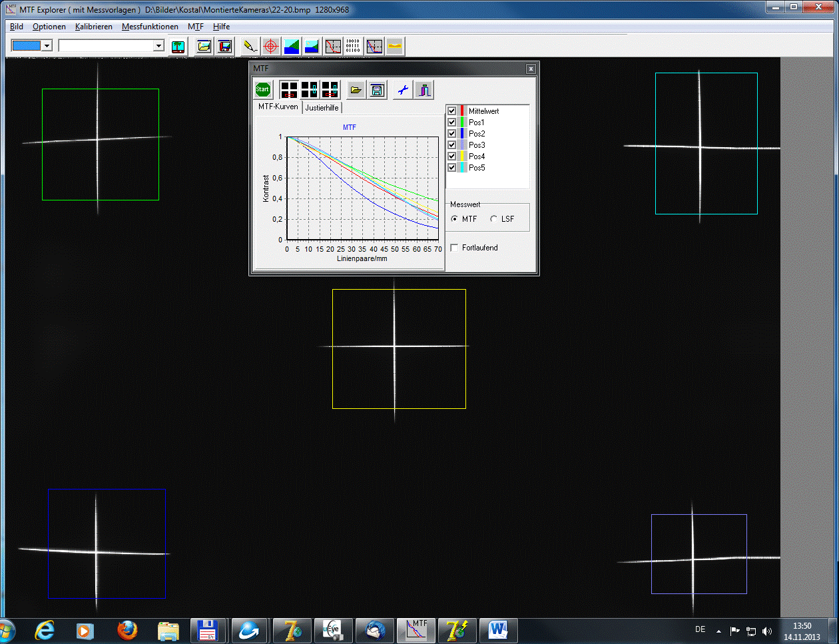Select the LSF radio button
This screenshot has height=644, width=839.
pos(493,219)
